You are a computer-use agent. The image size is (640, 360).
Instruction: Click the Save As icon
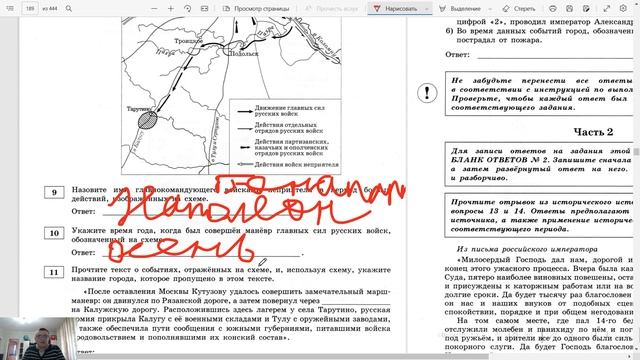(x=586, y=8)
